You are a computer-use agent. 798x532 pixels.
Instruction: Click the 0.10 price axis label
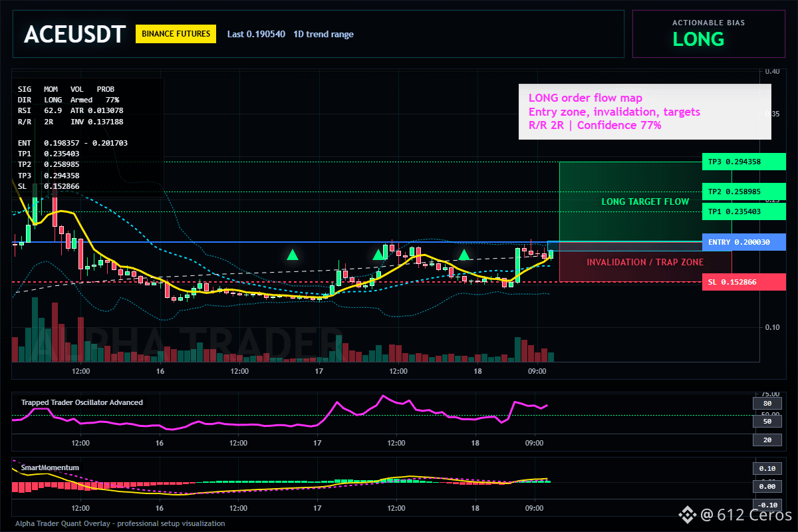(x=772, y=327)
